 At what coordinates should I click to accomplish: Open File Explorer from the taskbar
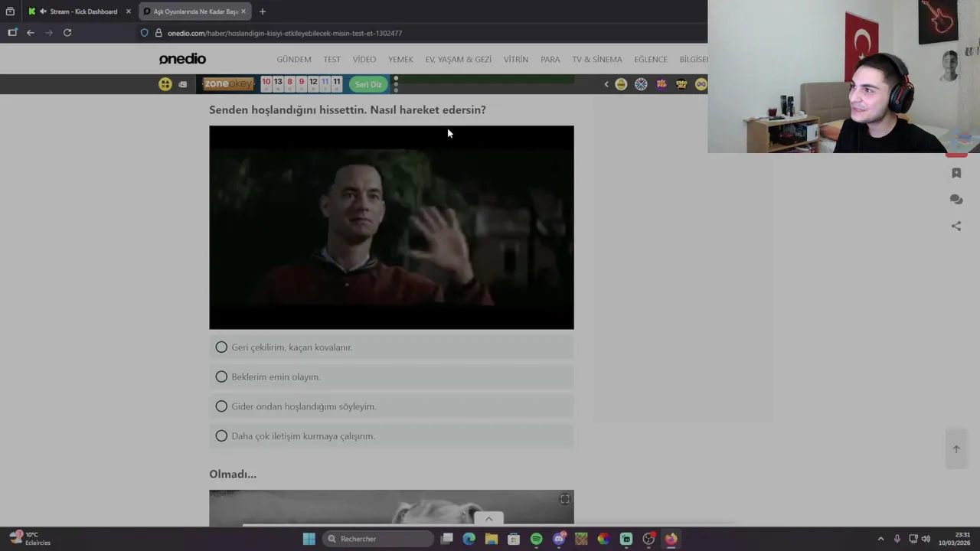pyautogui.click(x=492, y=539)
